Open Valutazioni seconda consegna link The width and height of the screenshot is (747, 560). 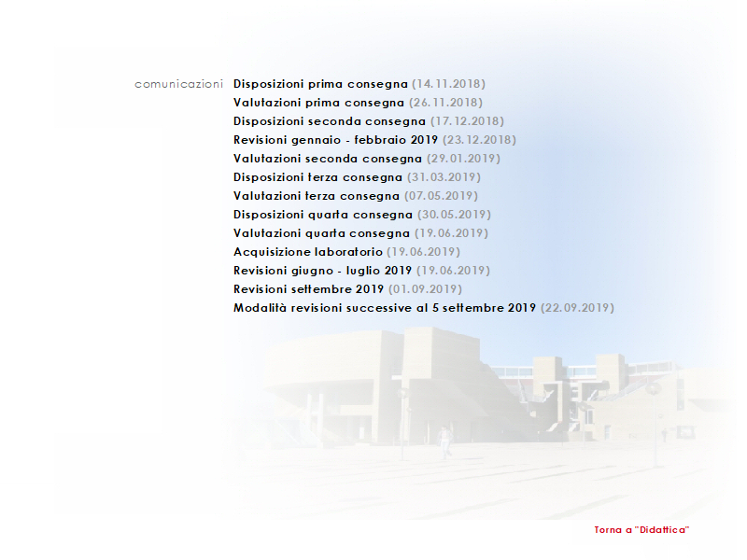point(328,159)
